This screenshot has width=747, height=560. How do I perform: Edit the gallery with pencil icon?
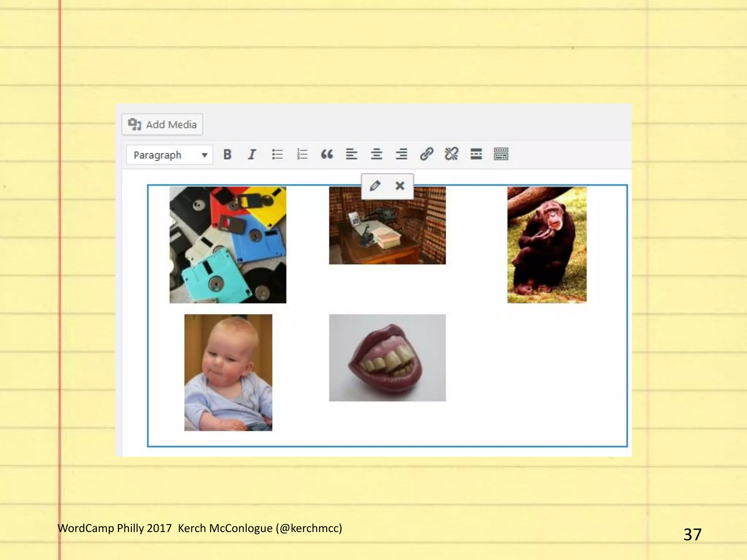click(x=375, y=186)
